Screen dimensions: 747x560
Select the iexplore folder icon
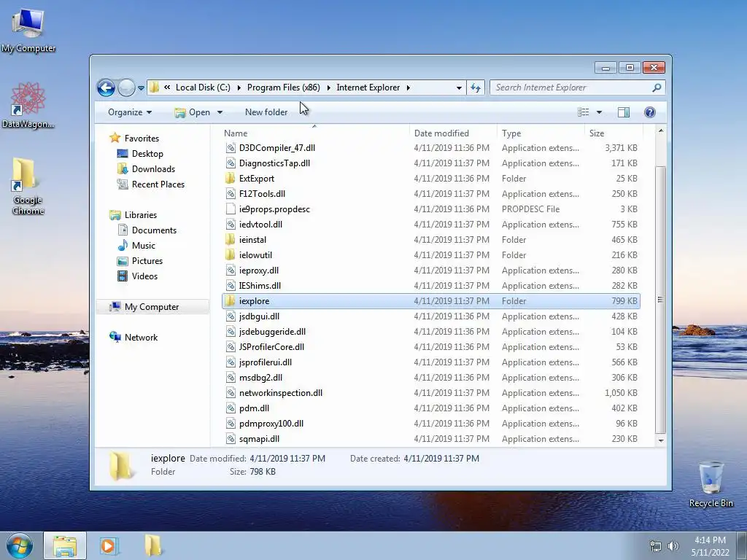231,301
